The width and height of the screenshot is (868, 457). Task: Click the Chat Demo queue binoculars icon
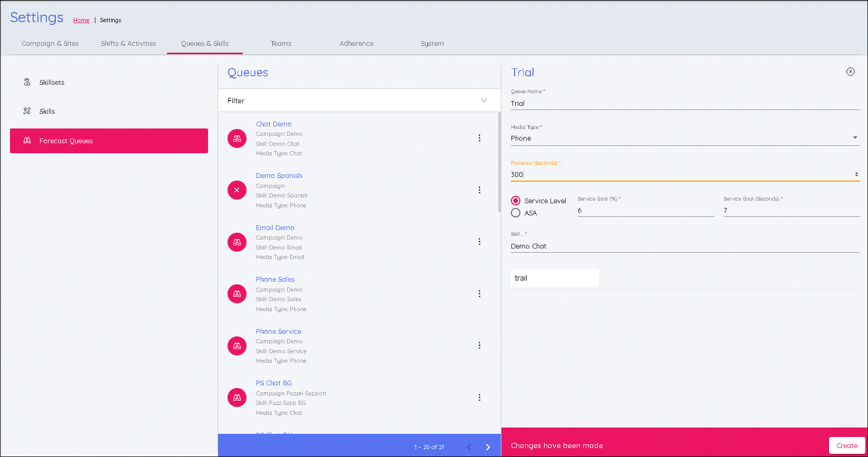[237, 138]
